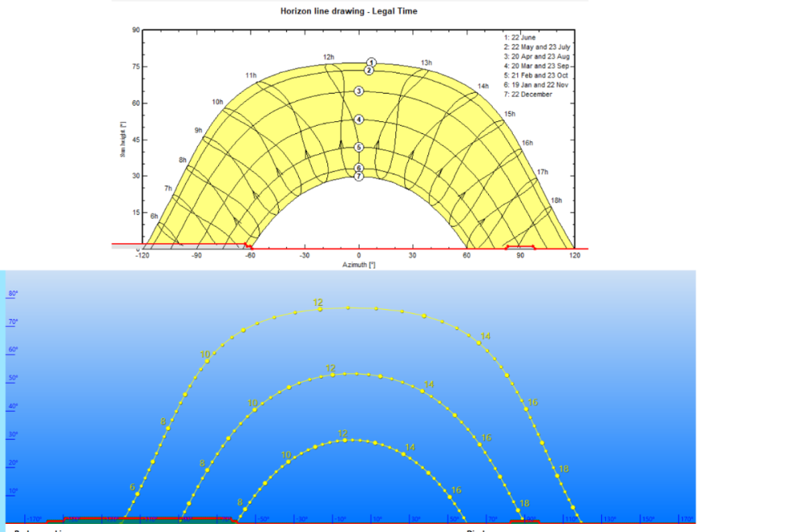Click the circled number 4 curve marker
808x532 pixels.
click(x=359, y=119)
